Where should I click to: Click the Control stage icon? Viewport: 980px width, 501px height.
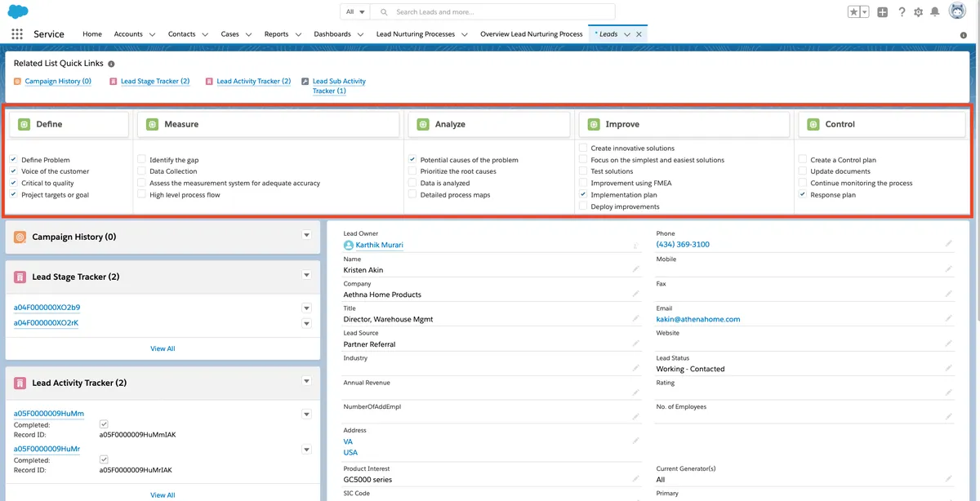click(x=813, y=124)
